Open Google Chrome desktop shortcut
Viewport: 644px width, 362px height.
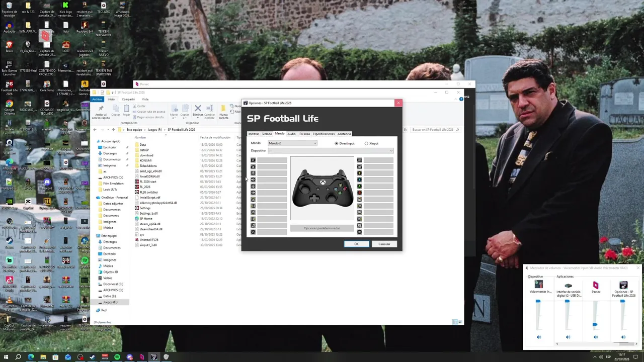(9, 106)
